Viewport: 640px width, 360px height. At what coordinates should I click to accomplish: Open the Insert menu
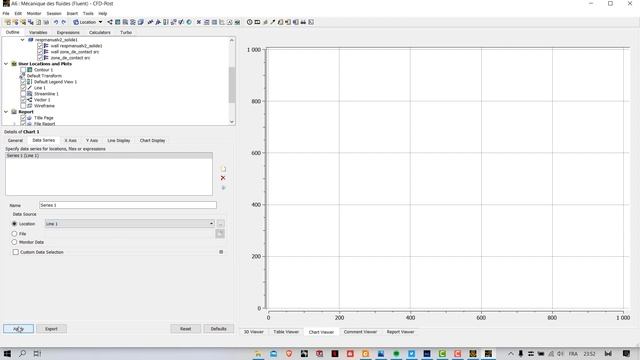pos(72,13)
